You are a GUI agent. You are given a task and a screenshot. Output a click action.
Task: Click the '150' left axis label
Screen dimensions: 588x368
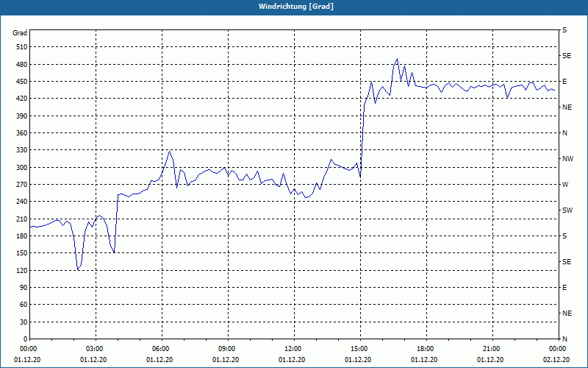point(22,253)
